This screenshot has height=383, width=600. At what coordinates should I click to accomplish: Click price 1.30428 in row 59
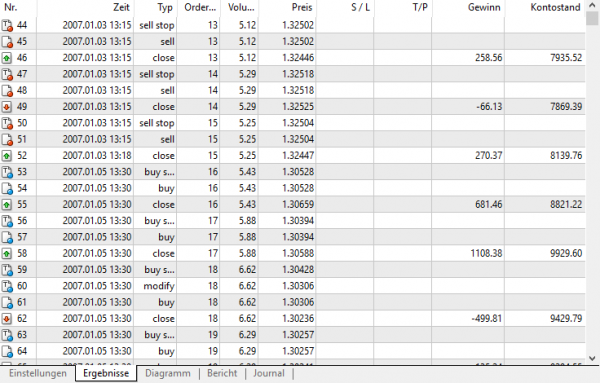298,270
